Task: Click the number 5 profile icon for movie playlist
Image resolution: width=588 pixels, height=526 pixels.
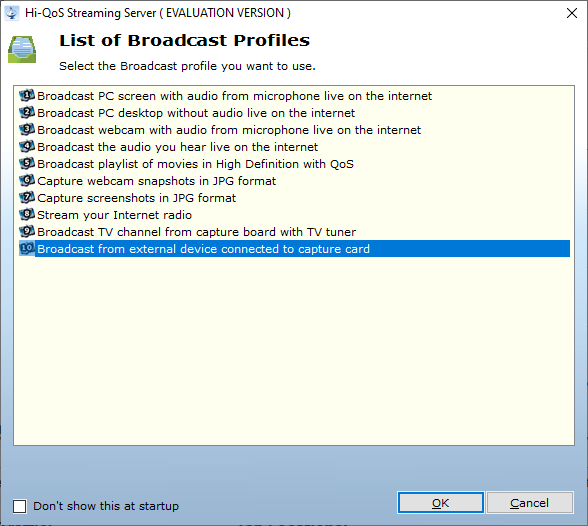Action: coord(27,163)
